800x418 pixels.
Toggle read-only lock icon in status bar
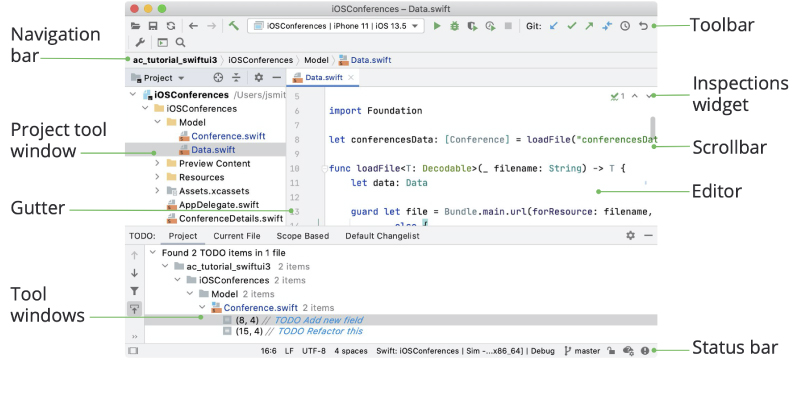(611, 351)
